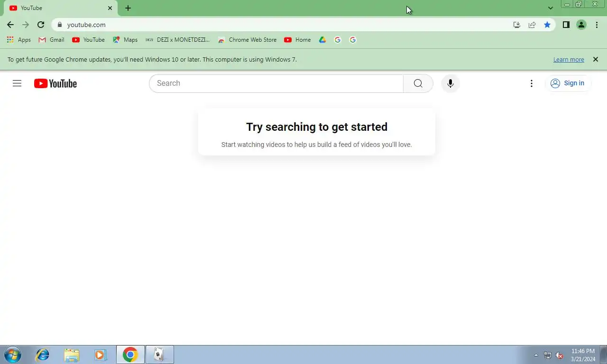The height and width of the screenshot is (364, 607).
Task: Click the Sign in button
Action: point(568,83)
